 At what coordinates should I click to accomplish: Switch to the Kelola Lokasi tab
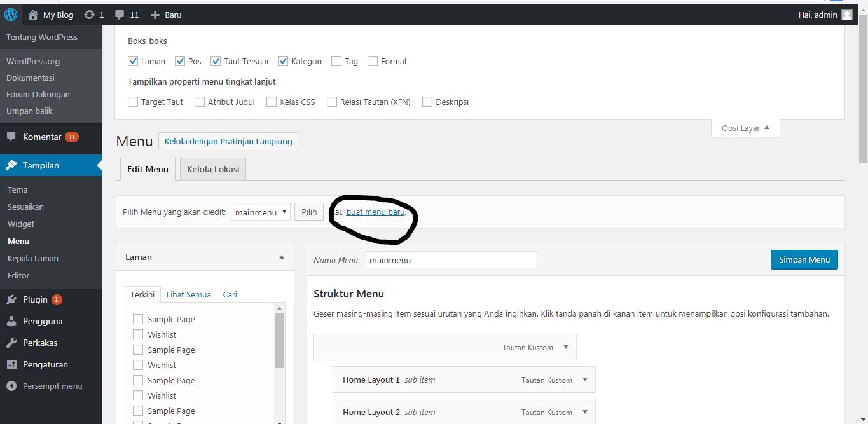click(213, 169)
